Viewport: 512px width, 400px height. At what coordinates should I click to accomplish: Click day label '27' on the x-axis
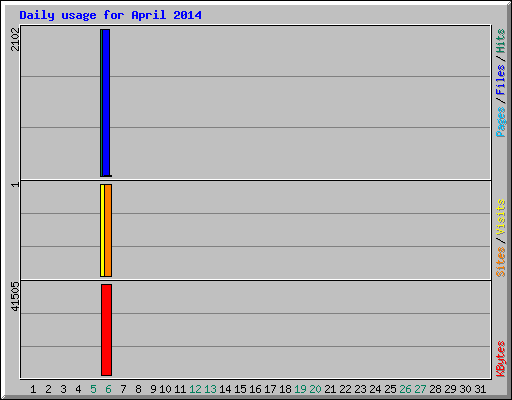pos(420,389)
